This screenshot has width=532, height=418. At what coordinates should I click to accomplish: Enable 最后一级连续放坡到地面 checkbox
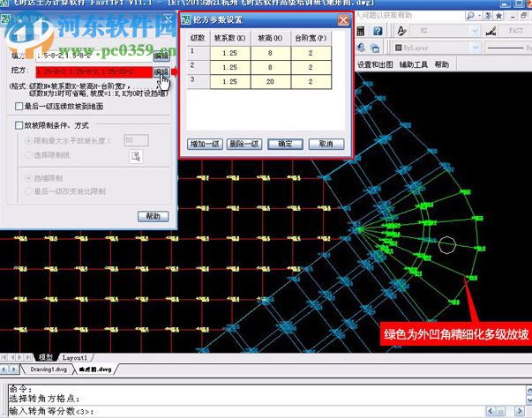click(19, 107)
